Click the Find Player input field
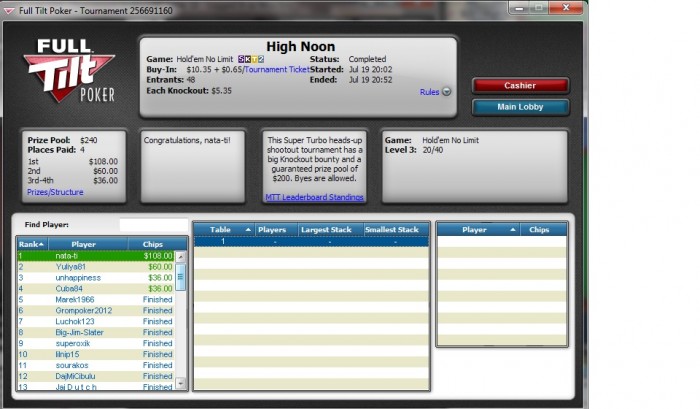Viewport: 700px width, 409px height. pyautogui.click(x=154, y=225)
